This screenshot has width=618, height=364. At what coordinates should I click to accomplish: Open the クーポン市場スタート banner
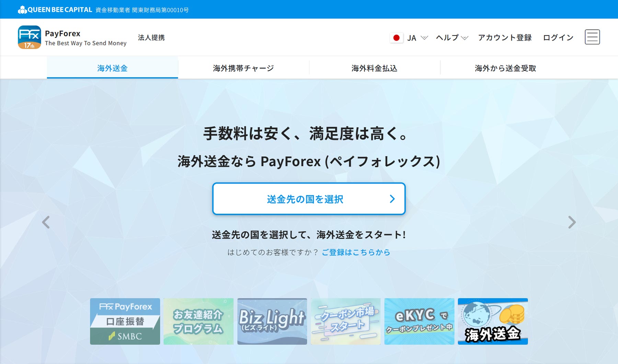pos(346,321)
